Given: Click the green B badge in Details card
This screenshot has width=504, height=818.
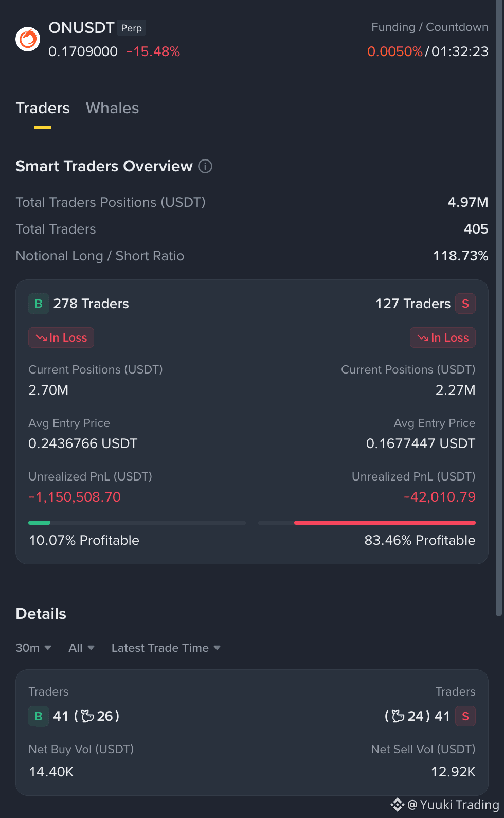Looking at the screenshot, I should tap(38, 716).
